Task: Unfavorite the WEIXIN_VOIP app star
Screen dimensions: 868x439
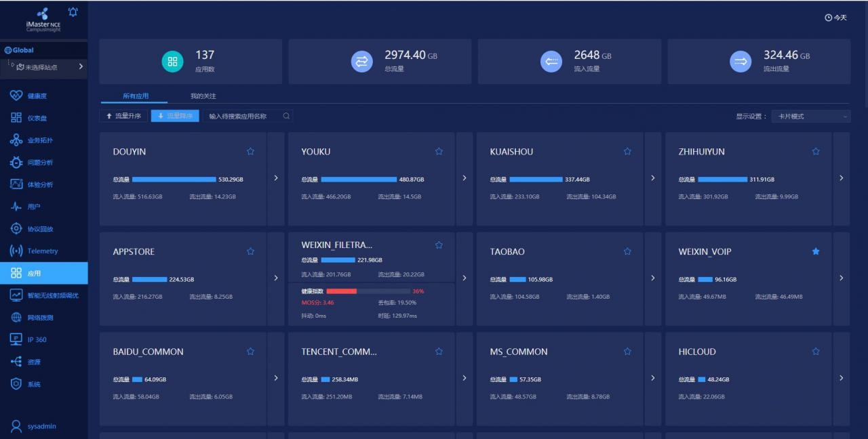Action: (816, 251)
